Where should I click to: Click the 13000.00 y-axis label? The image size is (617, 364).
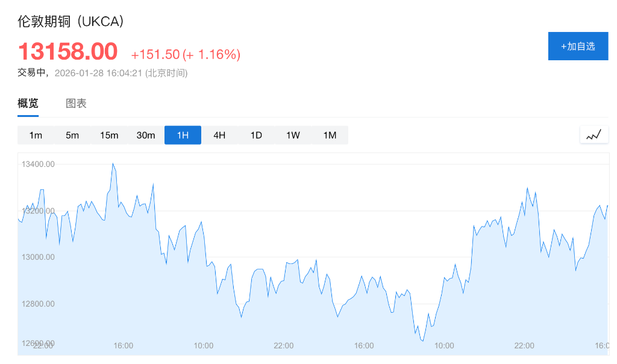coord(38,257)
